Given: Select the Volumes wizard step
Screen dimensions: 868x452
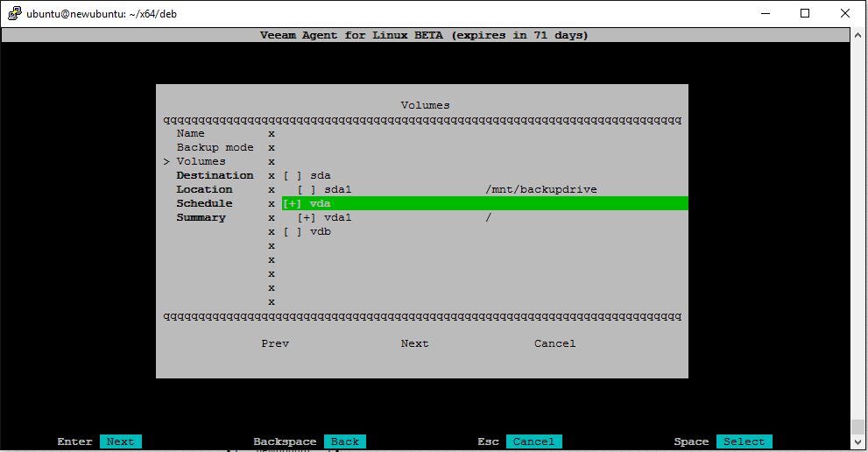Looking at the screenshot, I should coord(201,162).
